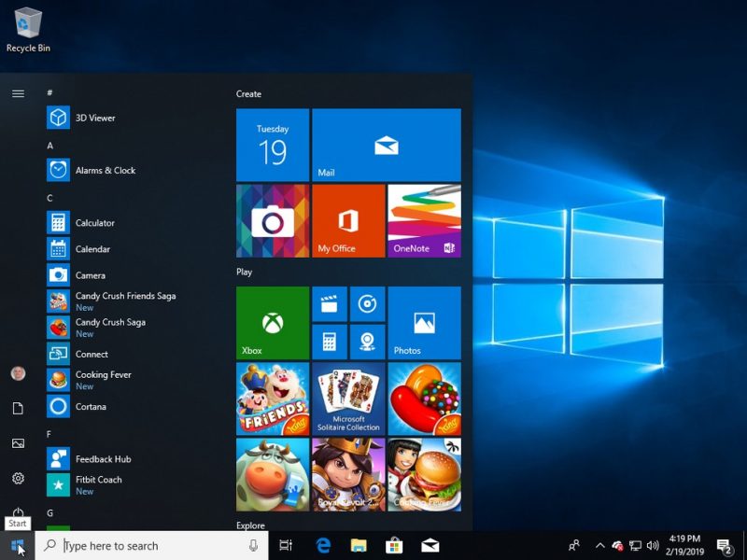Open Settings gear in Start sidebar
The image size is (747, 560).
point(18,478)
